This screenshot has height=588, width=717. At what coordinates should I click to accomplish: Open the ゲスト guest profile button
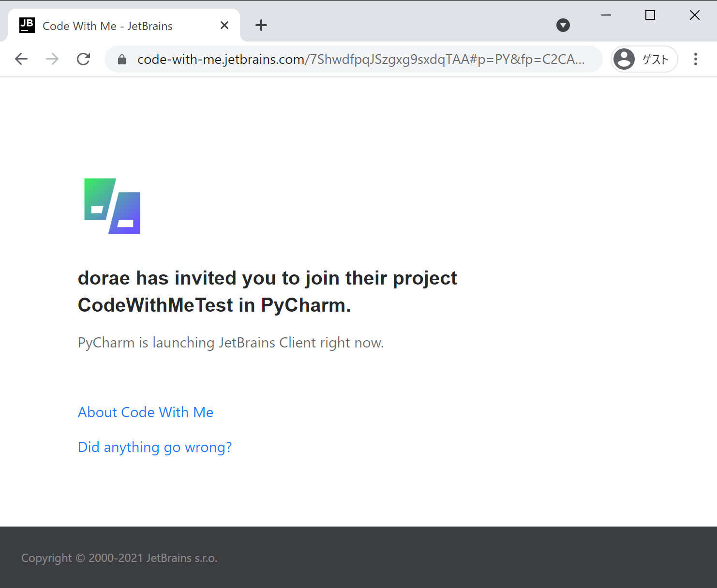644,59
